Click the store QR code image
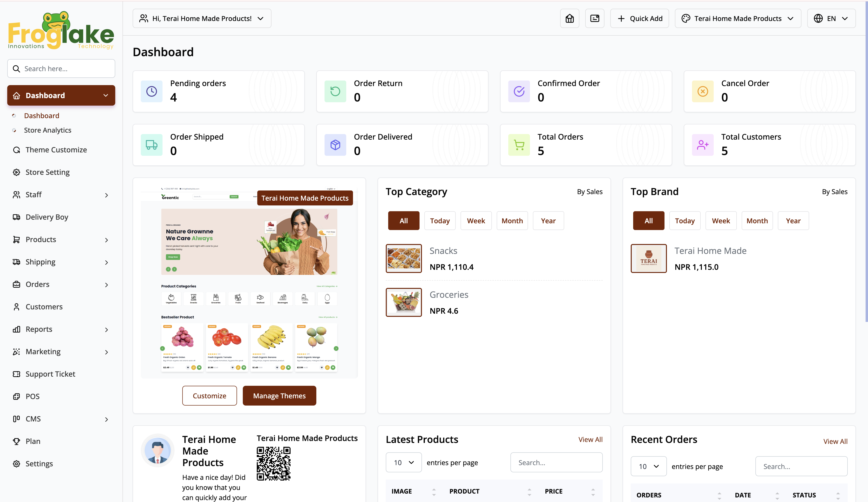Screen dimensions: 868x502 tap(273, 463)
